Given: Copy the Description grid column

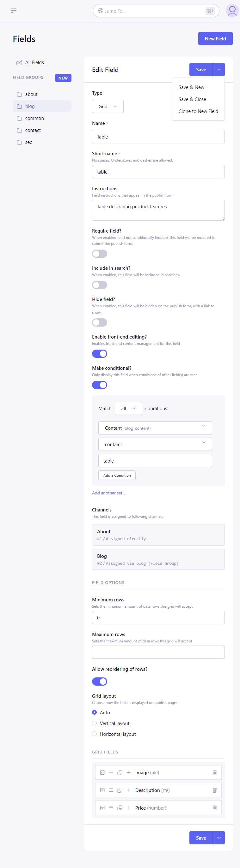Looking at the screenshot, I should point(120,790).
